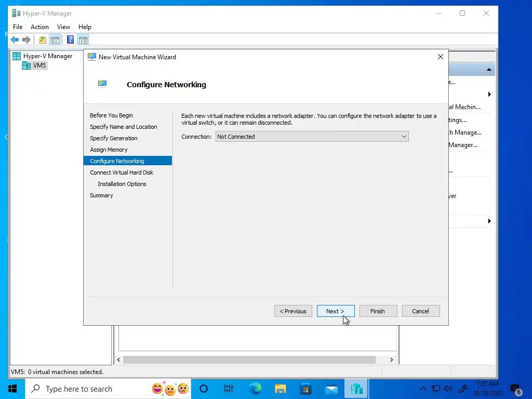This screenshot has width=532, height=399.
Task: Open Mail app from taskbar
Action: click(331, 389)
